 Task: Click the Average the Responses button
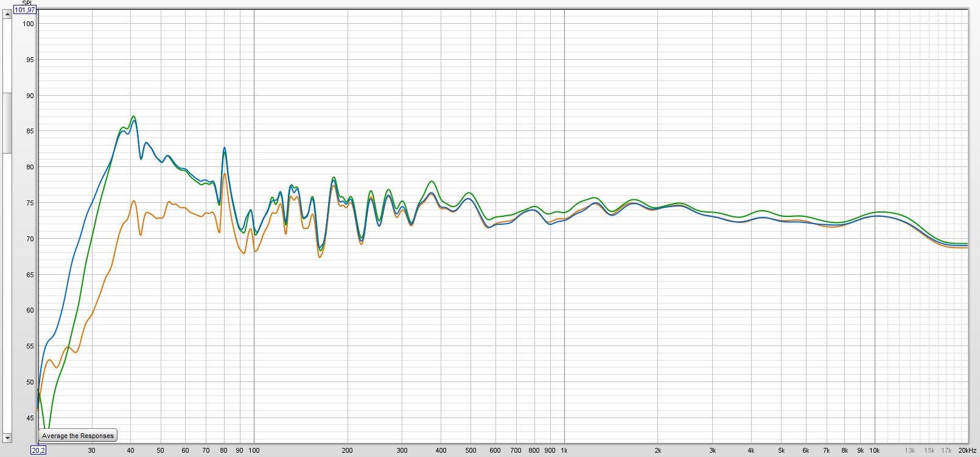(78, 436)
